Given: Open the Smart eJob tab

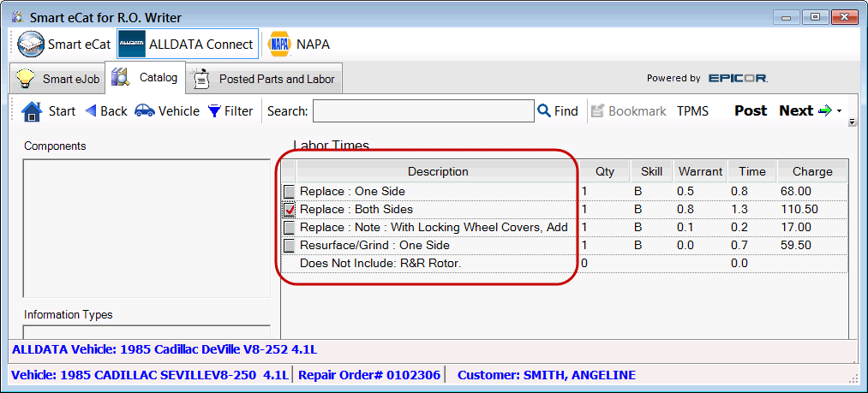Looking at the screenshot, I should point(57,80).
